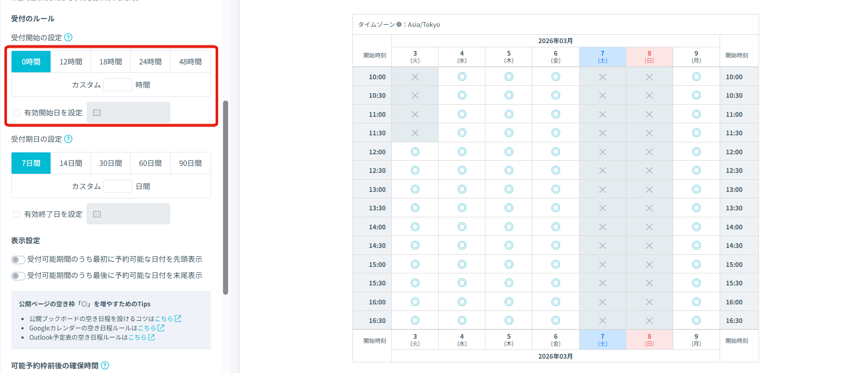Select 24時間 reception start option
Image resolution: width=868 pixels, height=373 pixels.
pyautogui.click(x=150, y=62)
